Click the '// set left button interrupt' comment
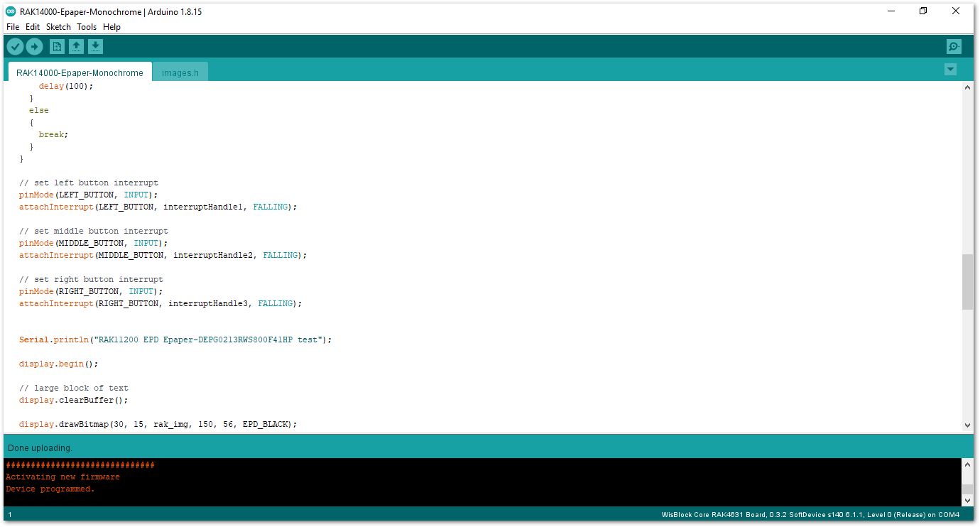Viewport: 980px width, 527px height. click(89, 183)
